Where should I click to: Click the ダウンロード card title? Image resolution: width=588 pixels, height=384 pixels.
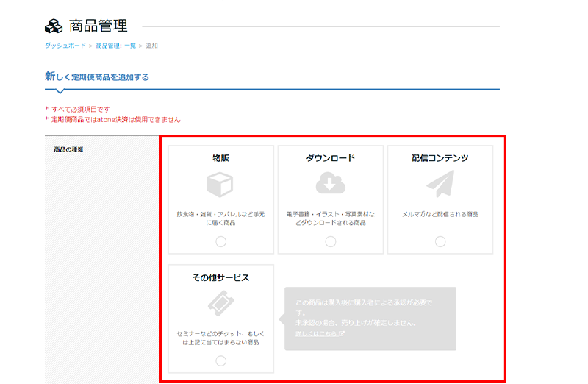330,158
